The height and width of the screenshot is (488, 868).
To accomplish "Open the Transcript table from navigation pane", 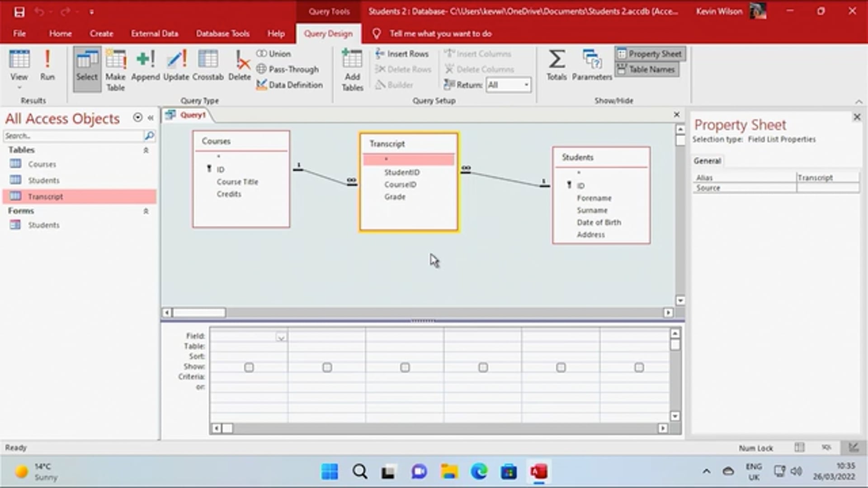I will [x=45, y=196].
